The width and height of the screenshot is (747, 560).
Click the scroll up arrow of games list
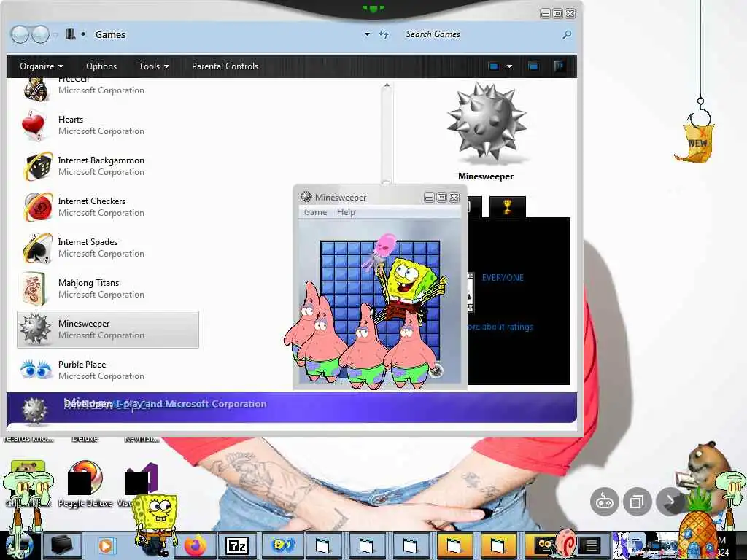coord(387,86)
